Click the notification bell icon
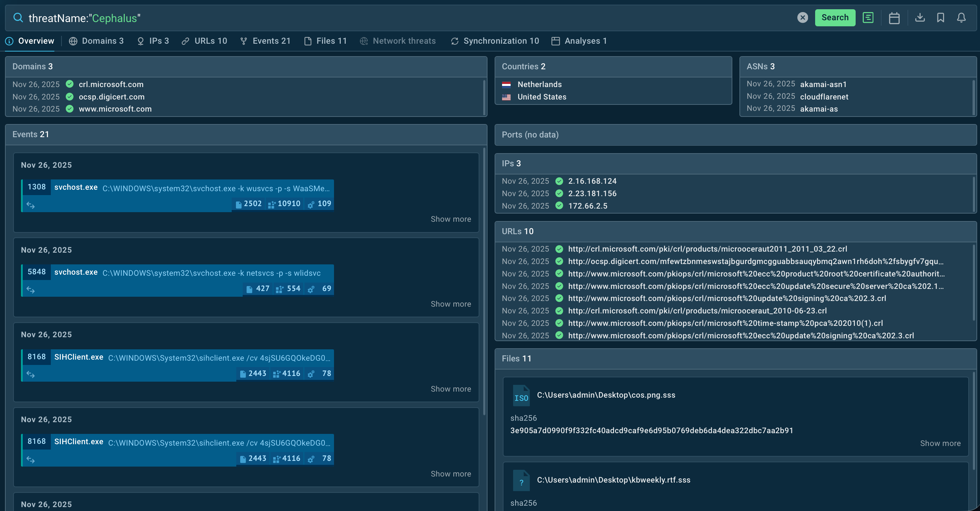 pyautogui.click(x=961, y=17)
